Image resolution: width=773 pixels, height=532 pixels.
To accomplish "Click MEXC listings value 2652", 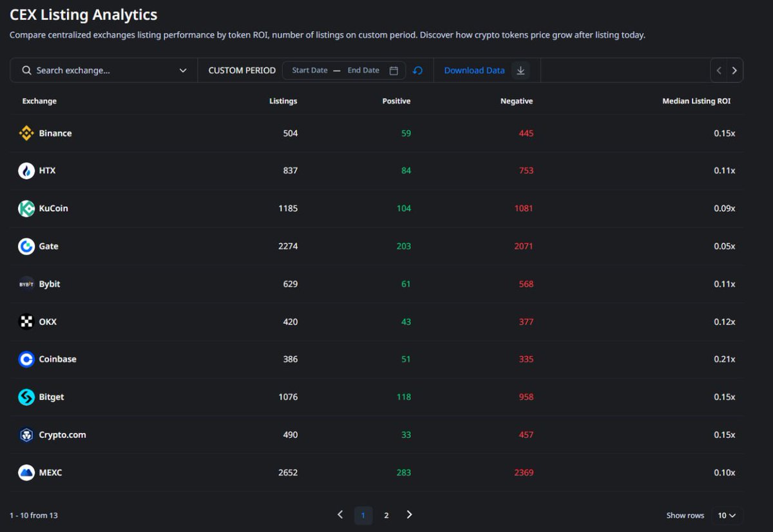I will point(288,473).
